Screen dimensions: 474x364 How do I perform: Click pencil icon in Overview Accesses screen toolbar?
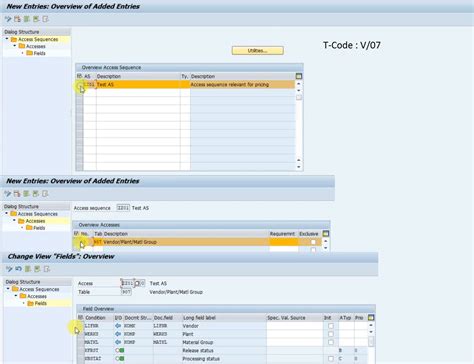(x=8, y=194)
